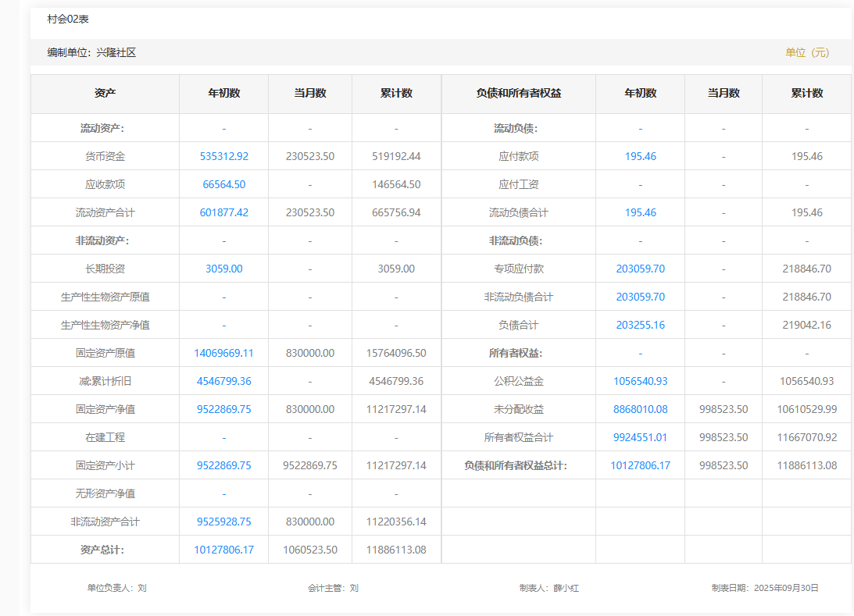Select the 资产 column header cell
Viewport: 854px width, 616px height.
[105, 93]
